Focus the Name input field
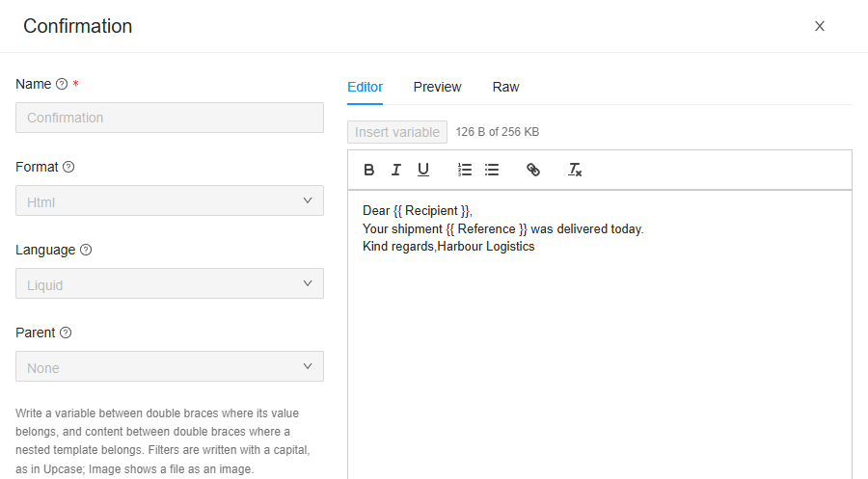 170,118
